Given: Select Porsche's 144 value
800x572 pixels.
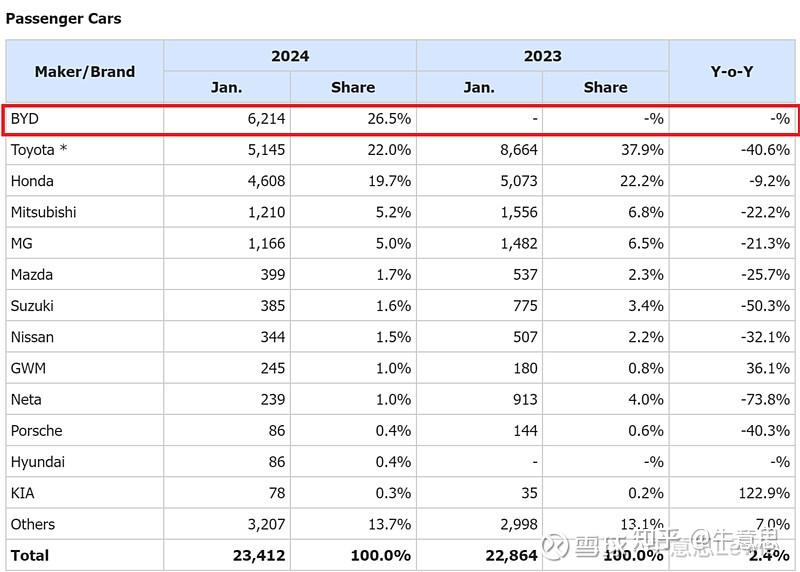Looking at the screenshot, I should click(480, 430).
